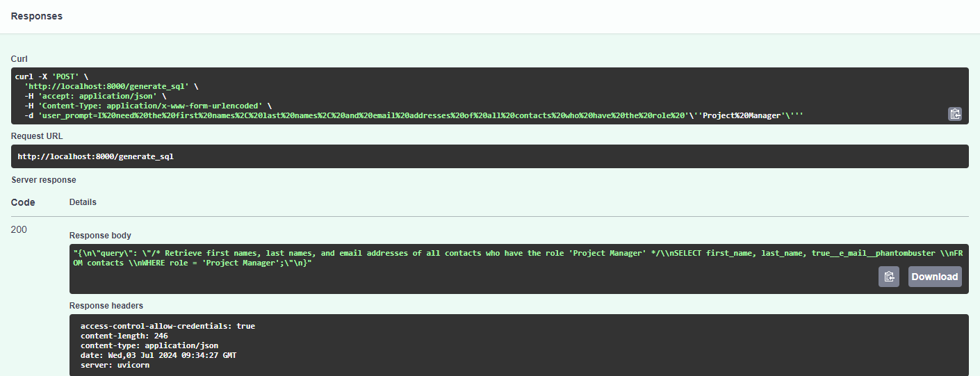Click the content-type header line
The height and width of the screenshot is (376, 980).
149,345
